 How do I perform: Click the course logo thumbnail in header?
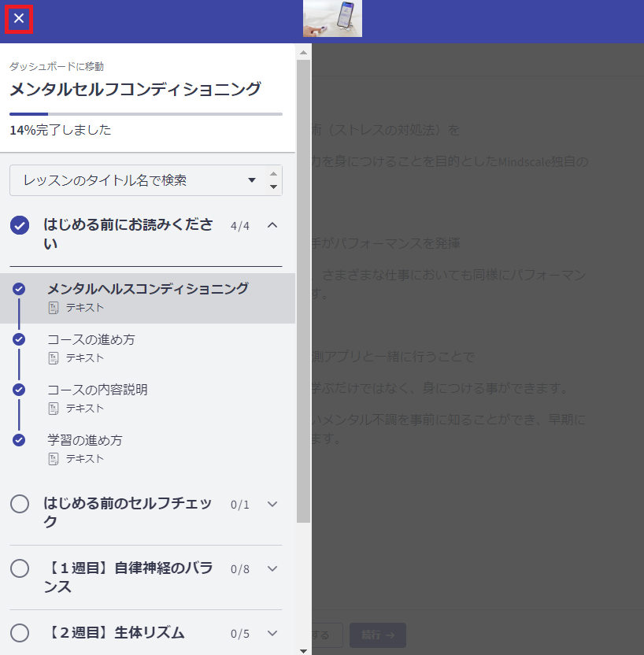[x=332, y=19]
